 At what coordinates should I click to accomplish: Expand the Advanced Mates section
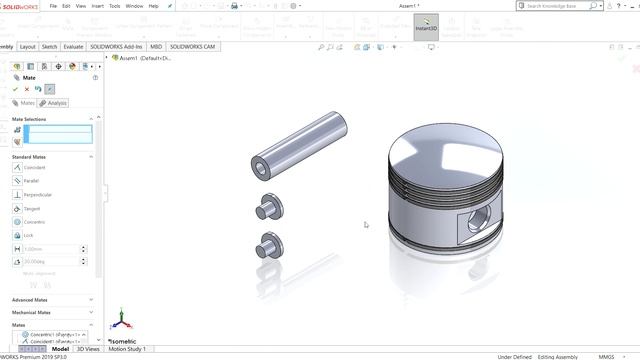(91, 300)
